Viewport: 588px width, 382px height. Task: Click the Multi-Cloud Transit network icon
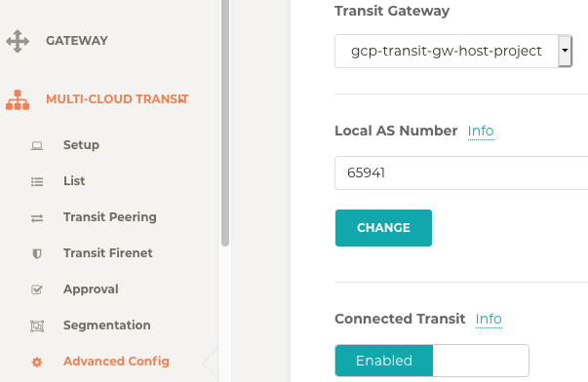click(x=18, y=99)
